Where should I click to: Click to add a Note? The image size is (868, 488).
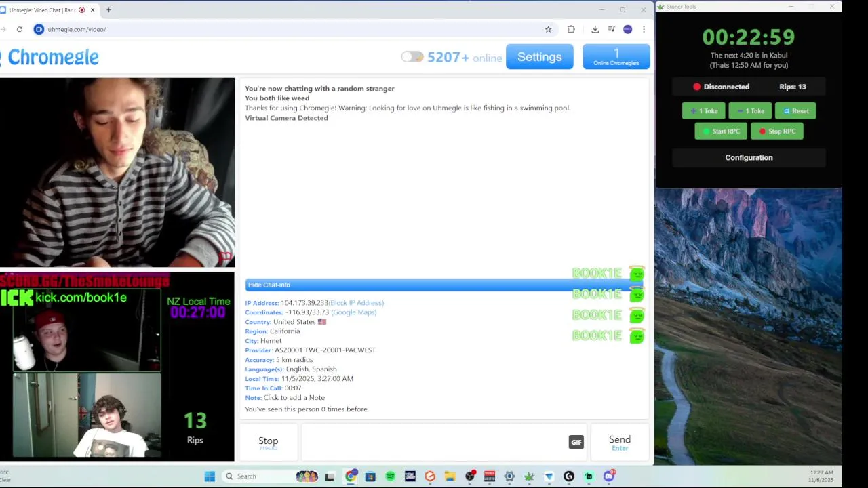(294, 398)
